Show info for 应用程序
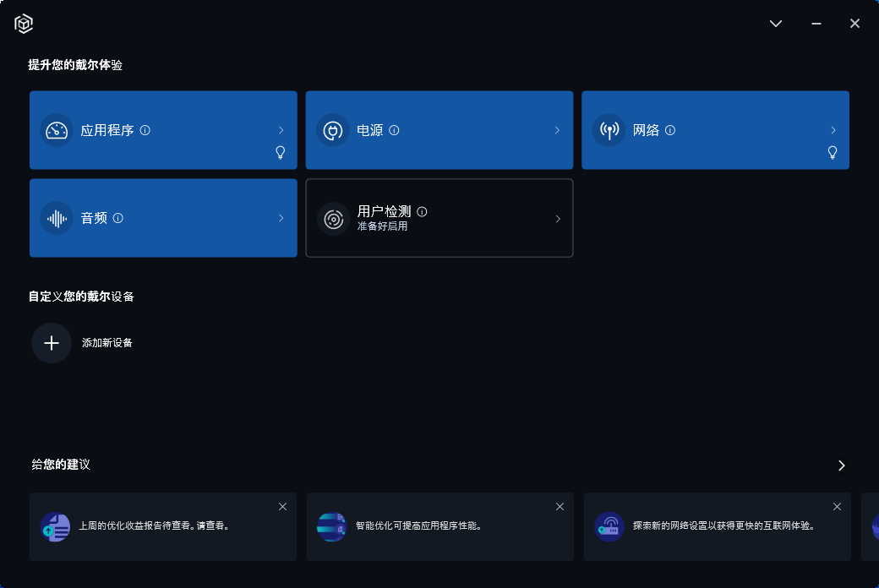This screenshot has height=588, width=879. tap(145, 131)
